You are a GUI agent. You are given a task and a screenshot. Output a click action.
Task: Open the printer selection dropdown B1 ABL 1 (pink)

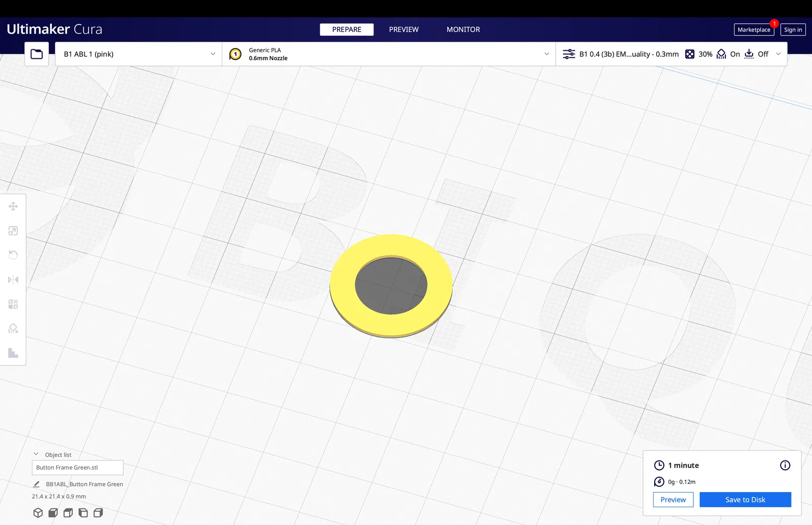click(x=139, y=54)
